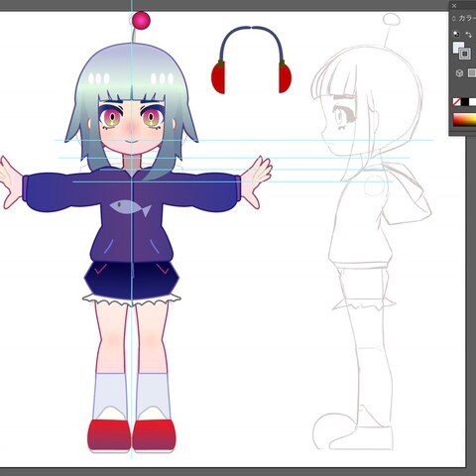Open the カラー panel tab

pos(467,18)
